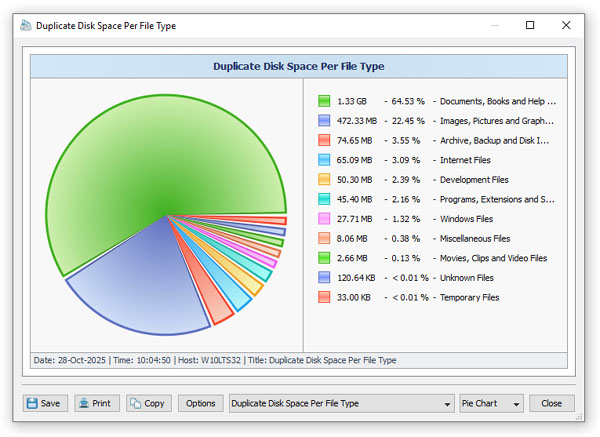The height and width of the screenshot is (437, 600).
Task: Click the 'Host: W10LTS32' status text
Action: 209,360
